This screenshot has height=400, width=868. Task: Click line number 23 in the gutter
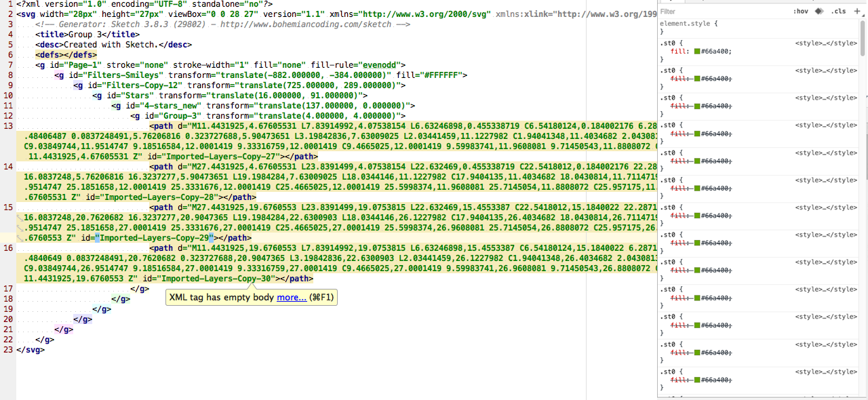8,350
